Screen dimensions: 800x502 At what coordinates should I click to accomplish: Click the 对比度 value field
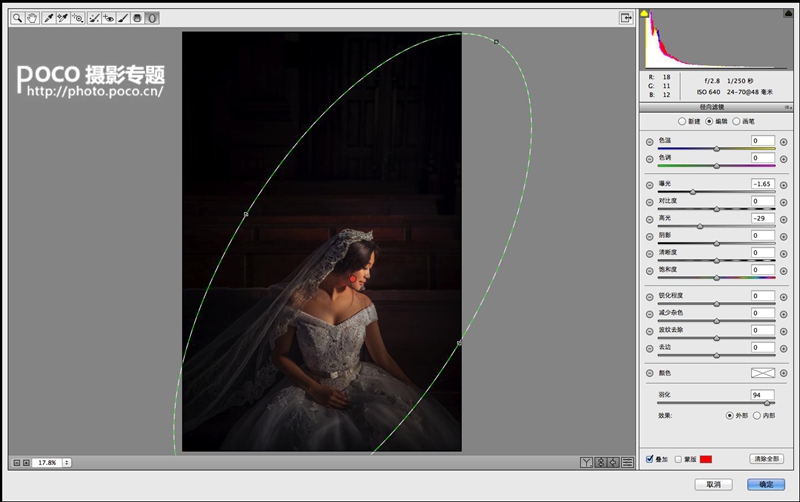(763, 201)
